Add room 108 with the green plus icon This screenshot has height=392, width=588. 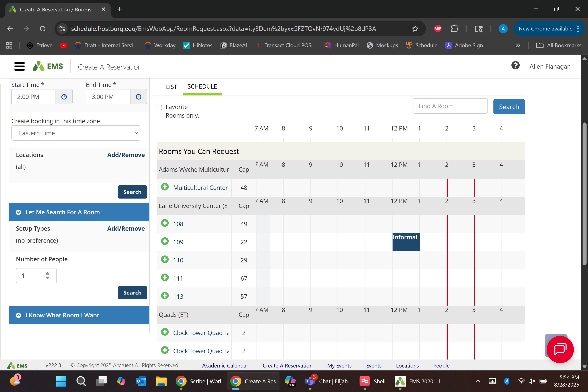coord(165,223)
